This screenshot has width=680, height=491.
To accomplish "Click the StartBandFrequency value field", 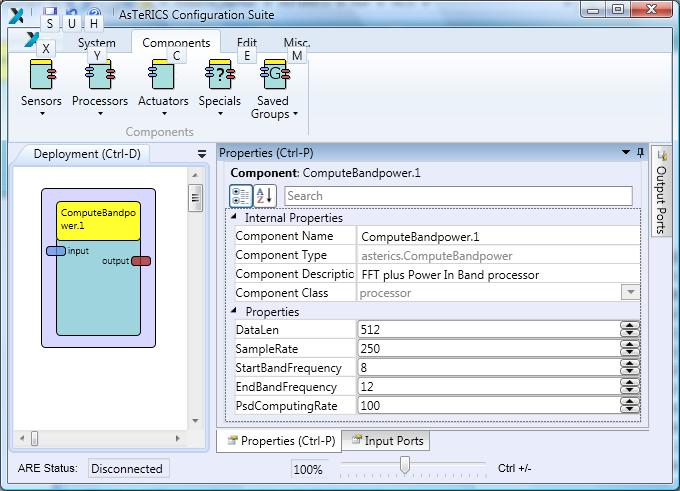I will point(489,368).
